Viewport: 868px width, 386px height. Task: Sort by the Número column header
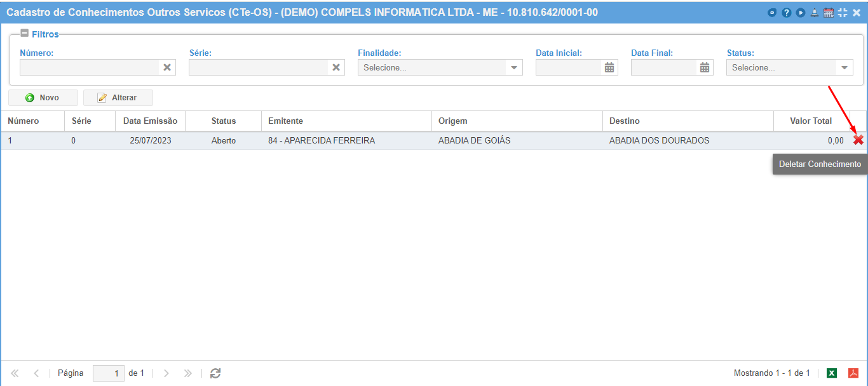point(32,121)
